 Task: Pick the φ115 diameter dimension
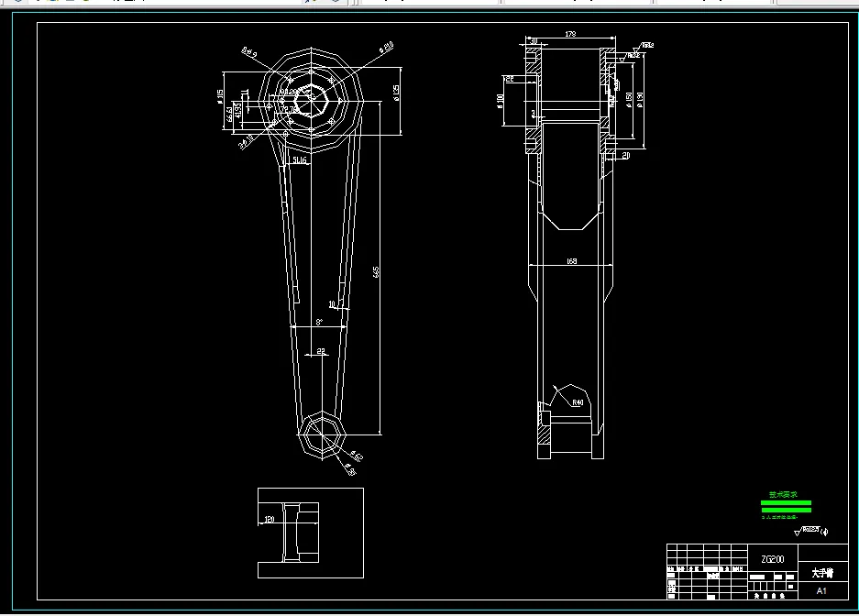click(x=220, y=96)
